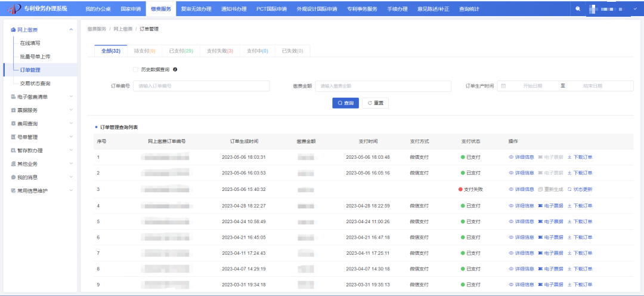Screen dimensions: 644x296
Task: Click 电子票据 icon for row 4
Action: (540, 205)
